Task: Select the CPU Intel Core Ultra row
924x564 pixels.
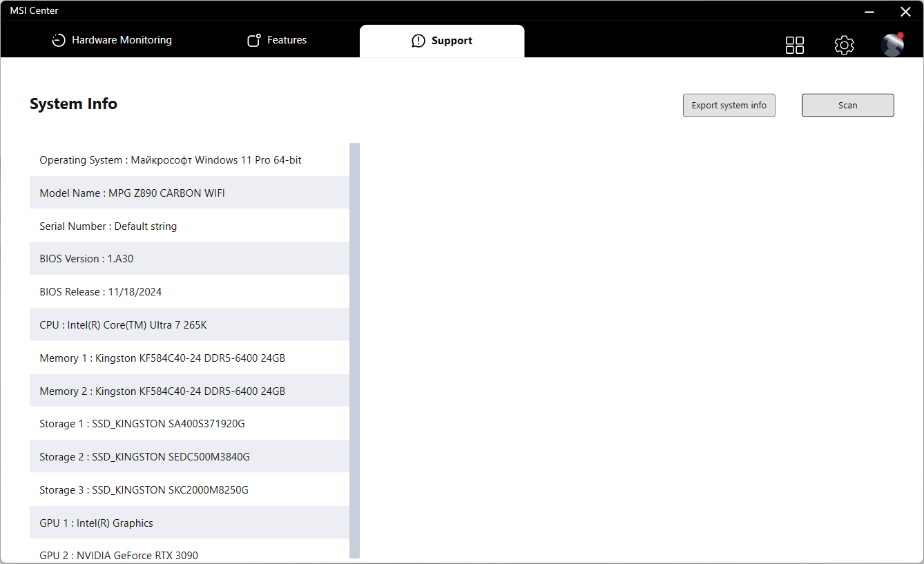Action: point(189,324)
